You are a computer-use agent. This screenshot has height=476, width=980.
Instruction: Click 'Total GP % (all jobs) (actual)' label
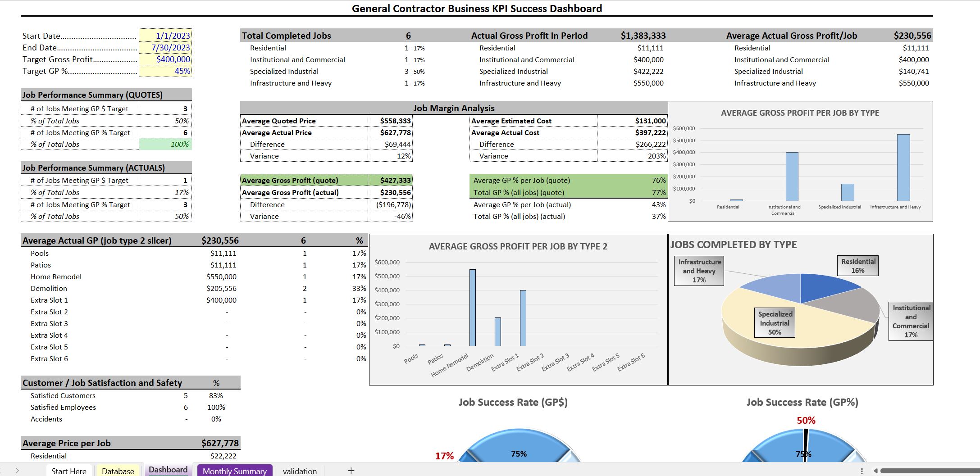[x=519, y=216]
